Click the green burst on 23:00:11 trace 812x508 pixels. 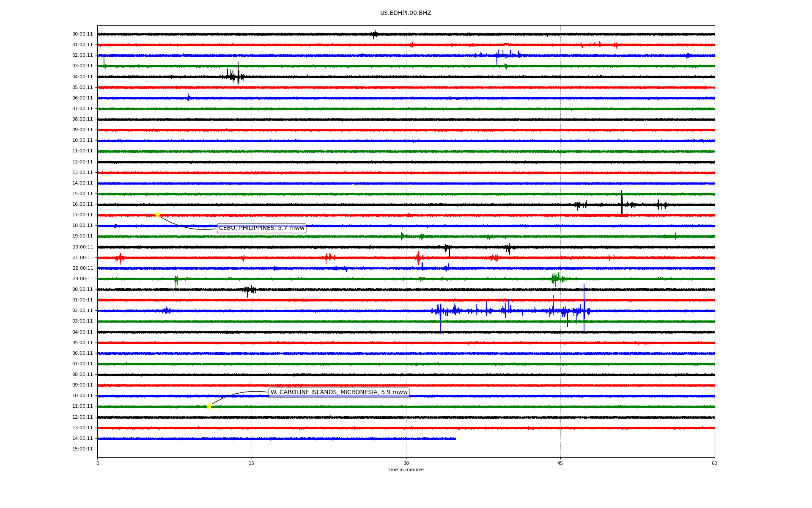pyautogui.click(x=556, y=279)
